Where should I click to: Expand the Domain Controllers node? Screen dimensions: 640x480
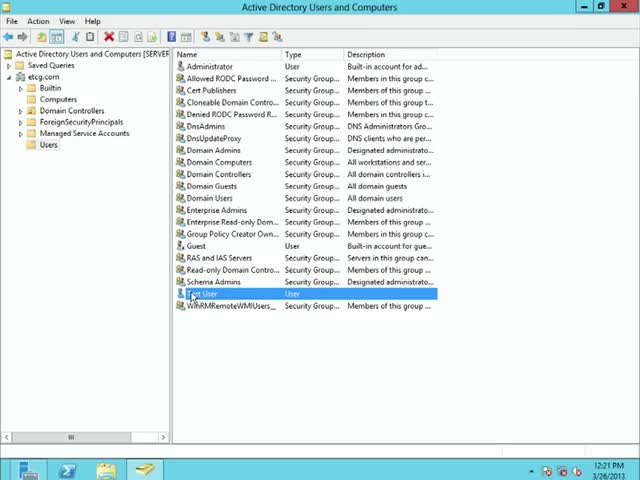pyautogui.click(x=20, y=111)
